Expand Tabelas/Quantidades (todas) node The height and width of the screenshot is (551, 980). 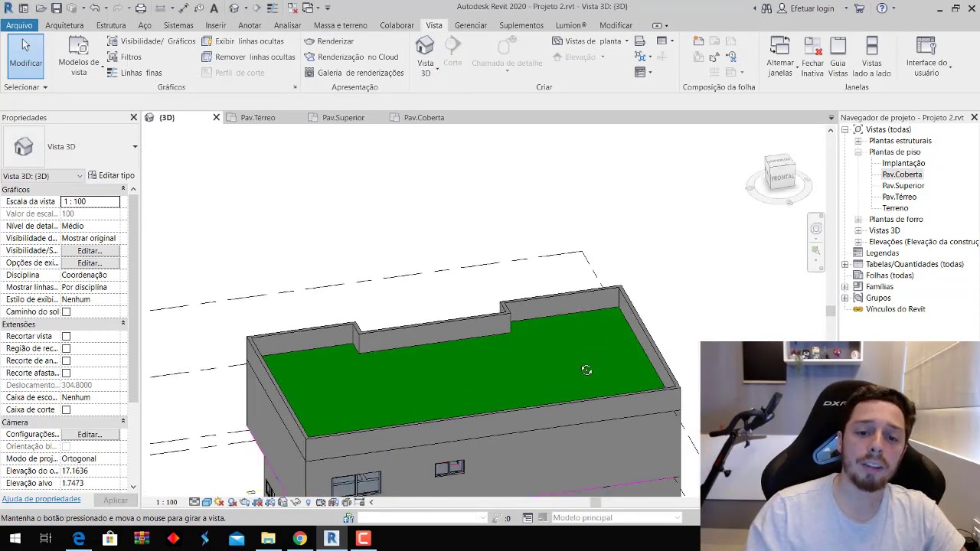[x=845, y=264]
